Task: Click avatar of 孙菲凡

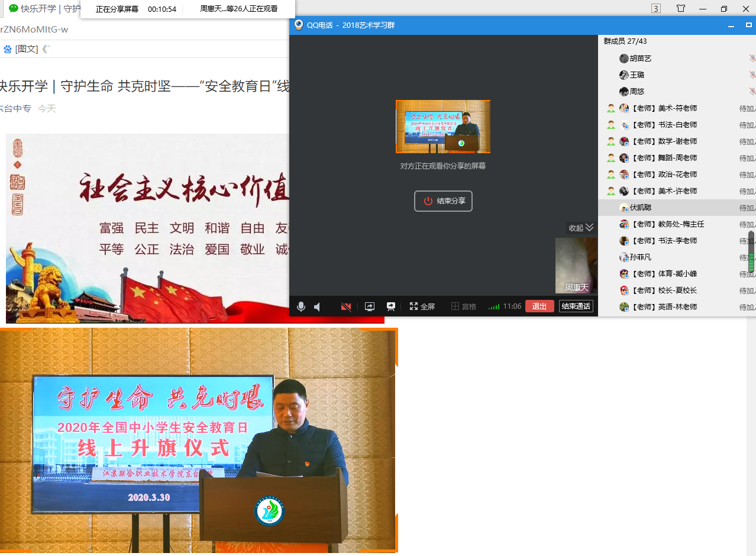Action: [x=623, y=257]
